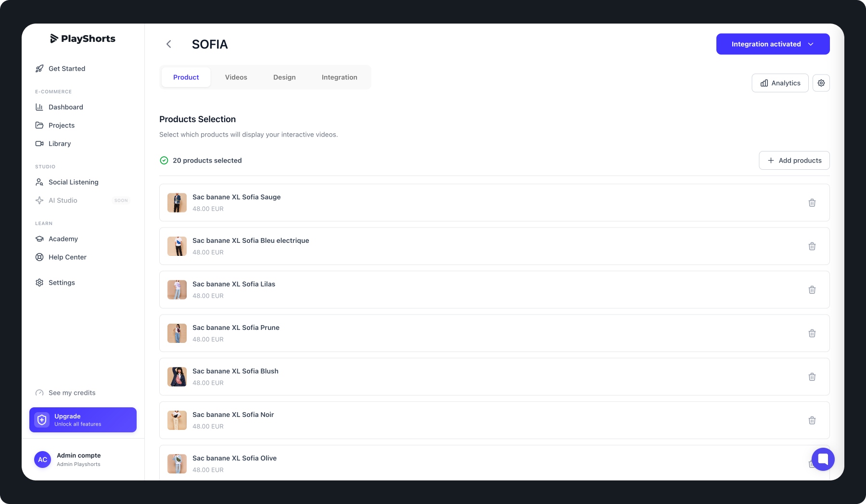The width and height of the screenshot is (866, 504).
Task: Expand the Integration activated dropdown
Action: click(x=773, y=44)
